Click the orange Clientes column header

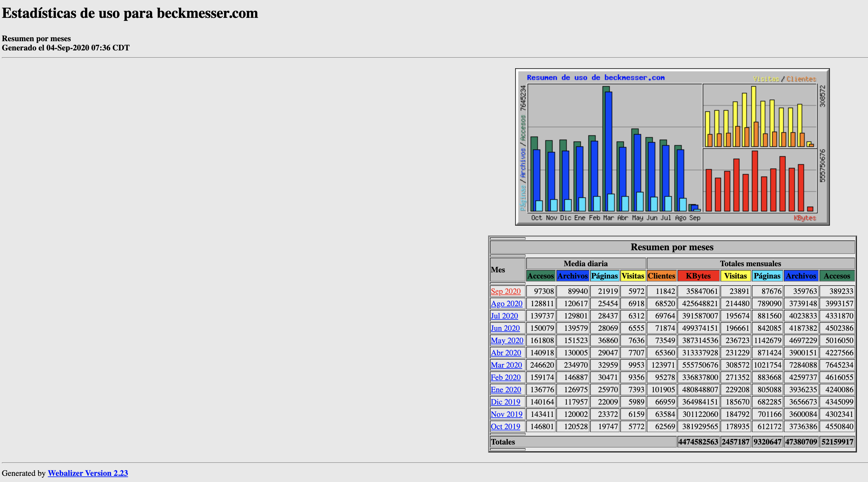click(x=661, y=276)
